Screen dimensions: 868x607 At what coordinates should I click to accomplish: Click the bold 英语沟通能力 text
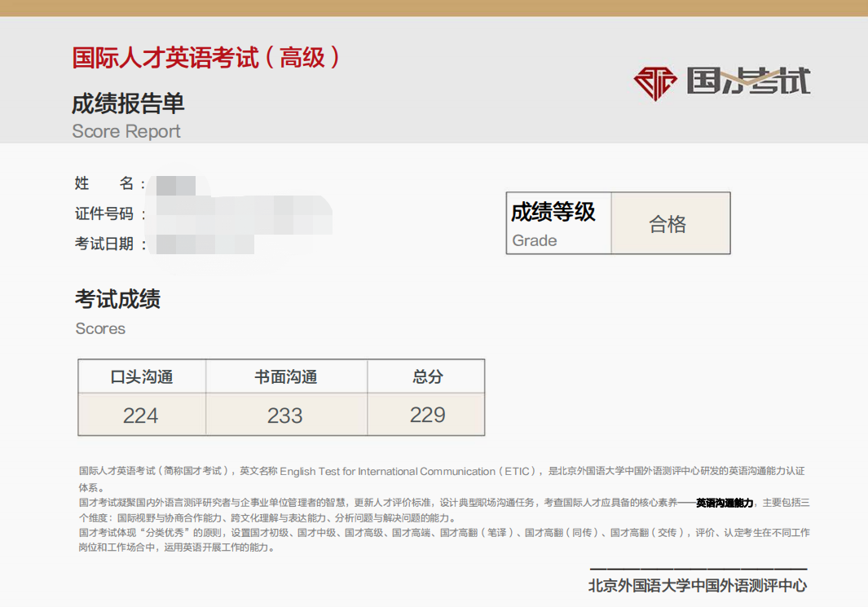pos(725,503)
